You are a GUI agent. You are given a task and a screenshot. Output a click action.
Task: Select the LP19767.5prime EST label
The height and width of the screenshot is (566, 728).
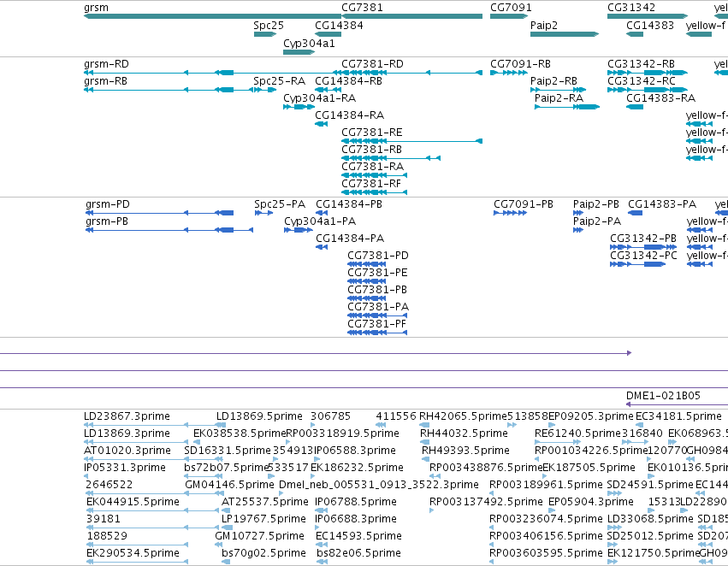point(263,520)
